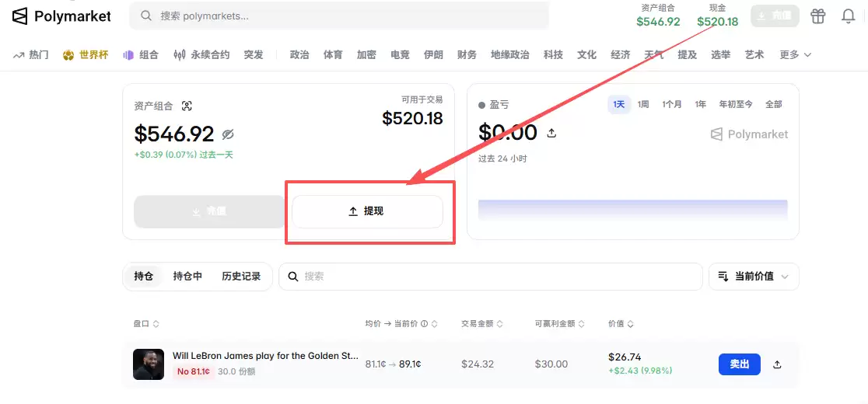The image size is (868, 404).
Task: Share profit/loss via icon next to $0.00
Action: click(x=551, y=133)
